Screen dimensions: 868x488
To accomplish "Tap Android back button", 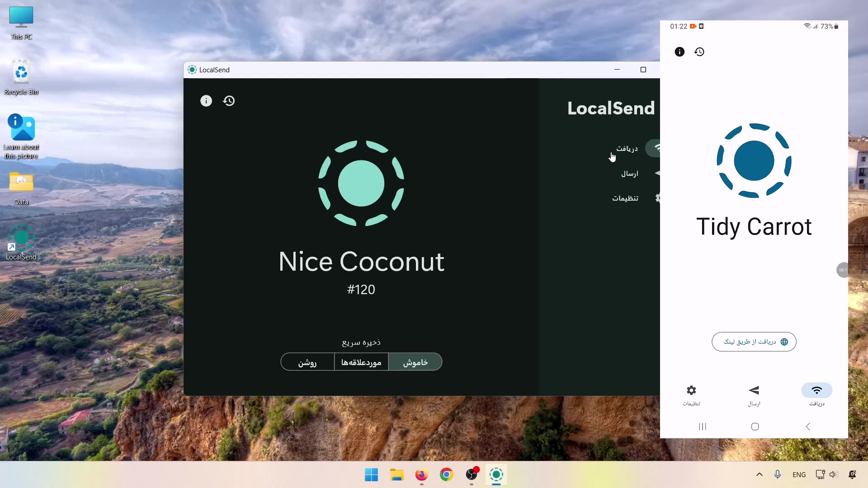I will pyautogui.click(x=808, y=427).
